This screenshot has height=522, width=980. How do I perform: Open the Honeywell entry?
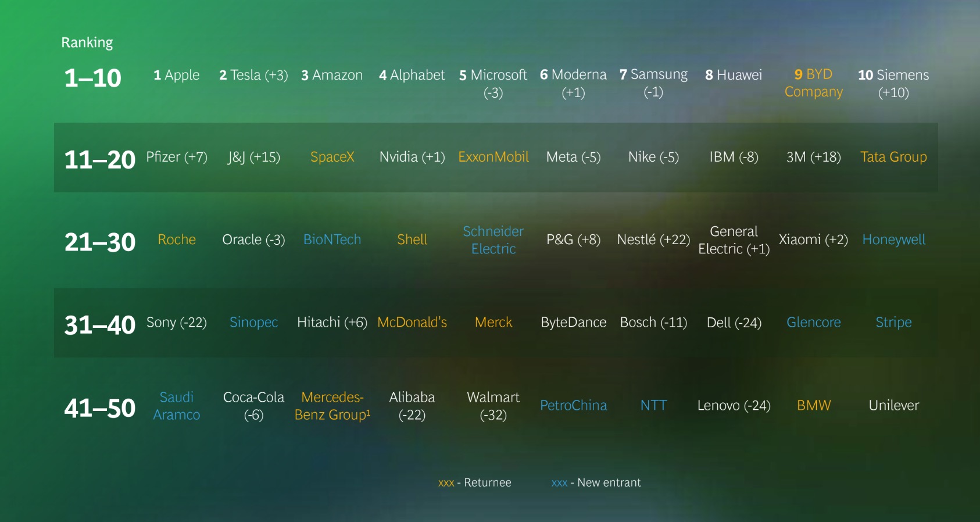tap(893, 239)
